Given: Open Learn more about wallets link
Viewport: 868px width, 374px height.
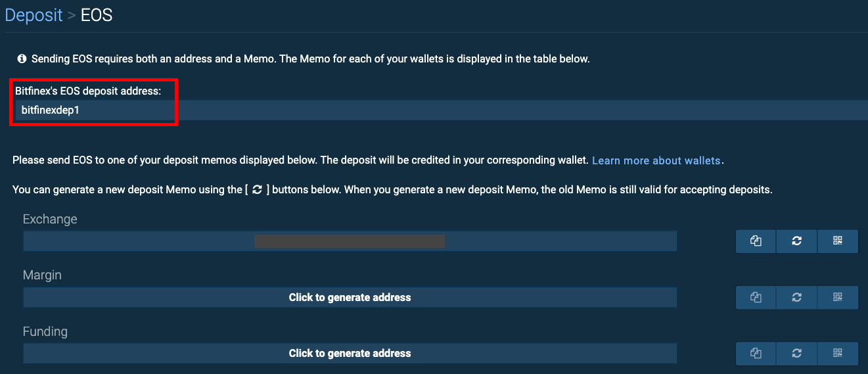Looking at the screenshot, I should [x=656, y=160].
